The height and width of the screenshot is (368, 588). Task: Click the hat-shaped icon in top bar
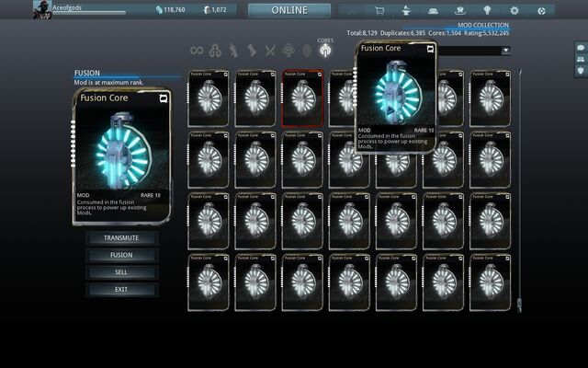pos(460,11)
